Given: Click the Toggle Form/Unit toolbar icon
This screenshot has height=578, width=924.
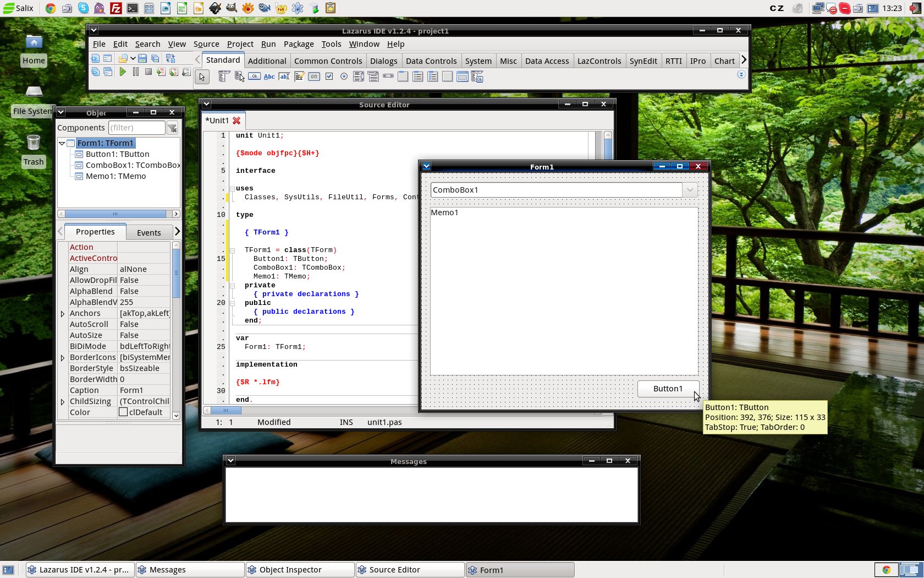Looking at the screenshot, I should tap(170, 58).
